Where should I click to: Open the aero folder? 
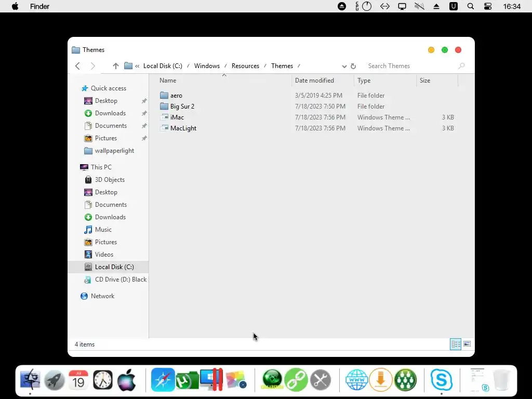click(176, 96)
